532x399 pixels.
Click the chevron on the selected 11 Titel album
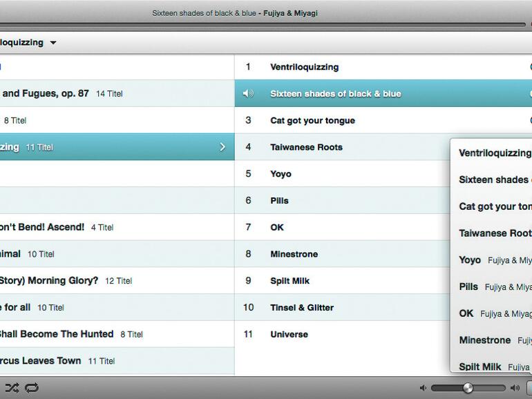(222, 147)
